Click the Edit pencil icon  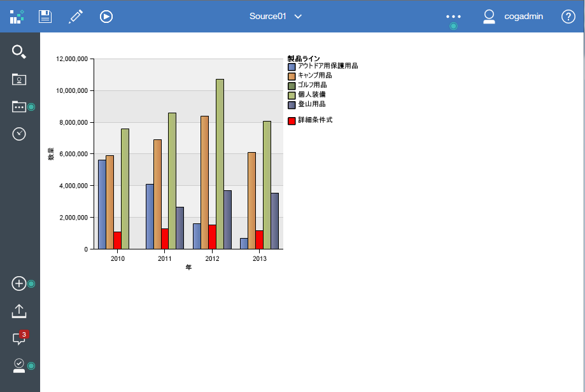[x=76, y=17]
